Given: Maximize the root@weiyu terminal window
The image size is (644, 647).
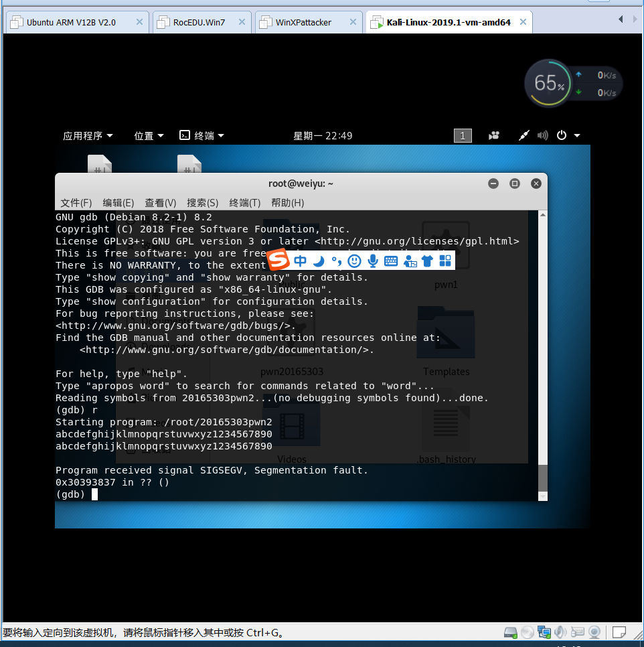Looking at the screenshot, I should (x=515, y=184).
